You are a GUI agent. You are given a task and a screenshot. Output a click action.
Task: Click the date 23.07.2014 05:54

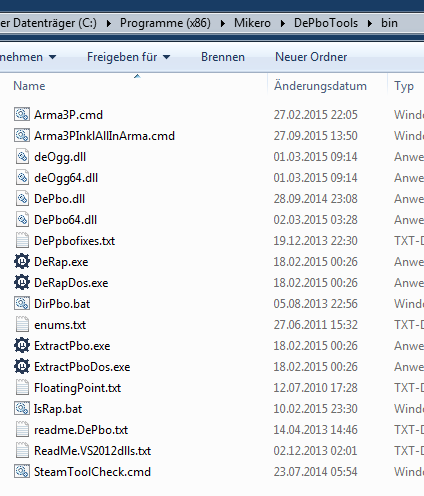click(315, 472)
